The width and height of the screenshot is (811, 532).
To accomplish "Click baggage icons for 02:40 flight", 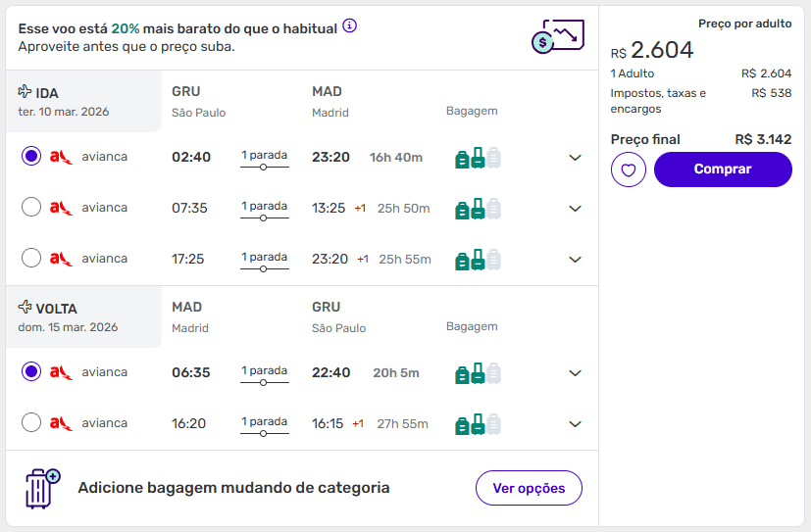I will (x=478, y=158).
